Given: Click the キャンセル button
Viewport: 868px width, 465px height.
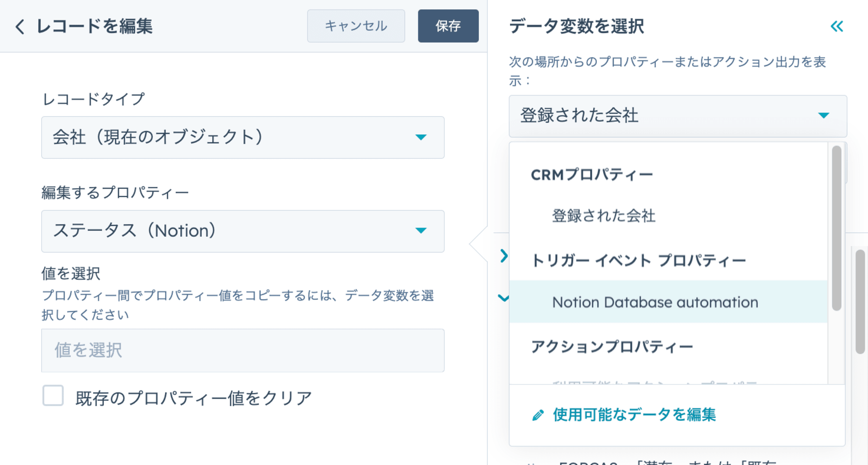Looking at the screenshot, I should pos(356,26).
